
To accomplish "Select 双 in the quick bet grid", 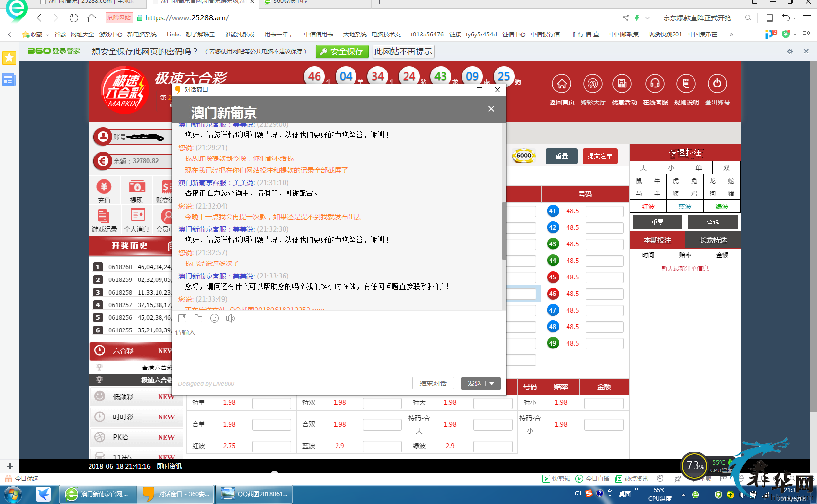I will pos(727,168).
